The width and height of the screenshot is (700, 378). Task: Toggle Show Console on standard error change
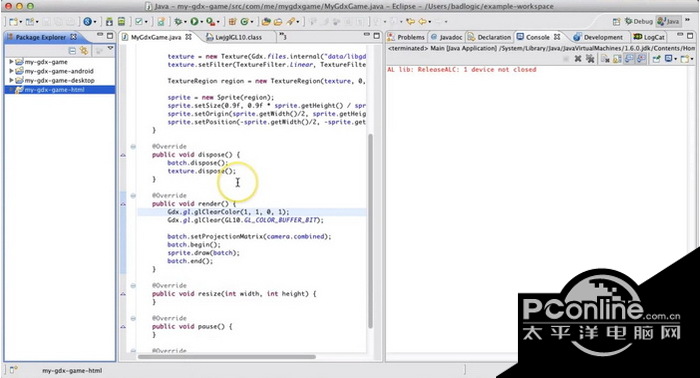click(641, 58)
